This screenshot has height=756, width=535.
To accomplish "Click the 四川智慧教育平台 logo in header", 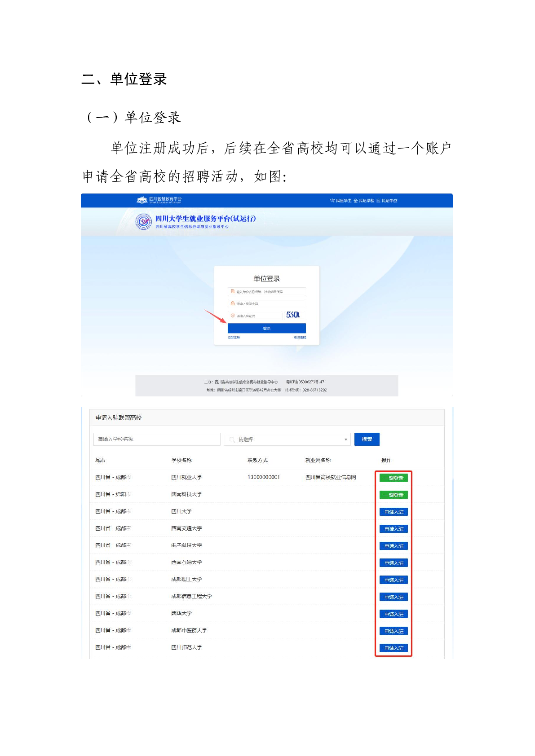I will [159, 200].
